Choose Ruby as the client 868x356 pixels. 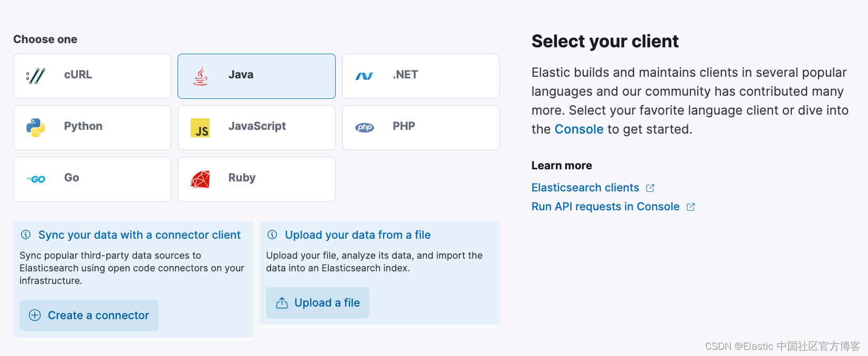click(x=256, y=179)
